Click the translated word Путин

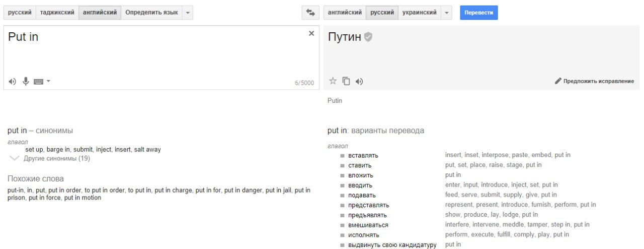click(345, 37)
